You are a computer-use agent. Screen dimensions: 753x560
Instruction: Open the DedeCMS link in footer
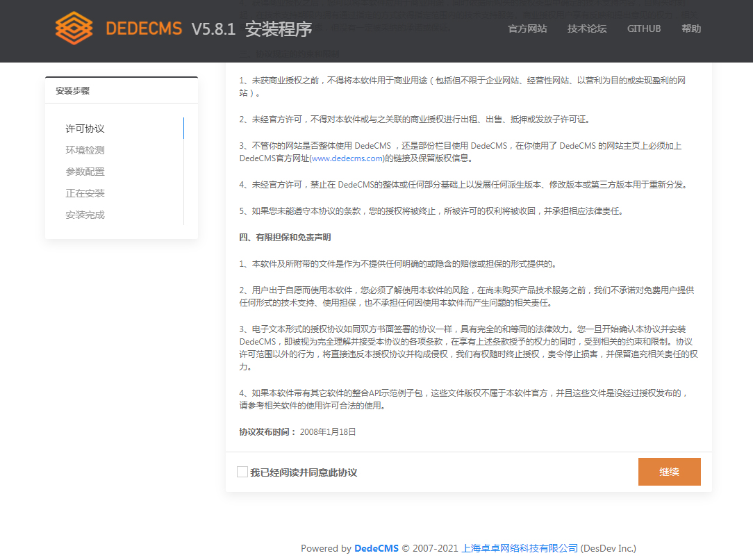click(x=376, y=548)
